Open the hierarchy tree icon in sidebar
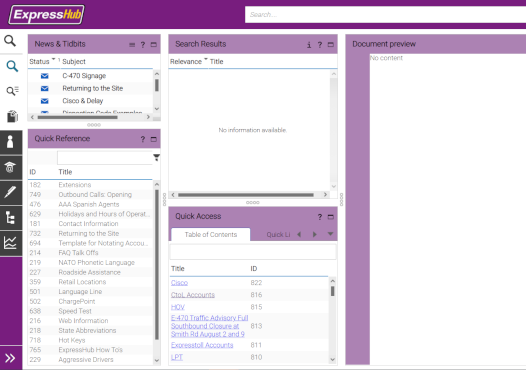Viewport: 526px width, 370px height. coord(11,218)
